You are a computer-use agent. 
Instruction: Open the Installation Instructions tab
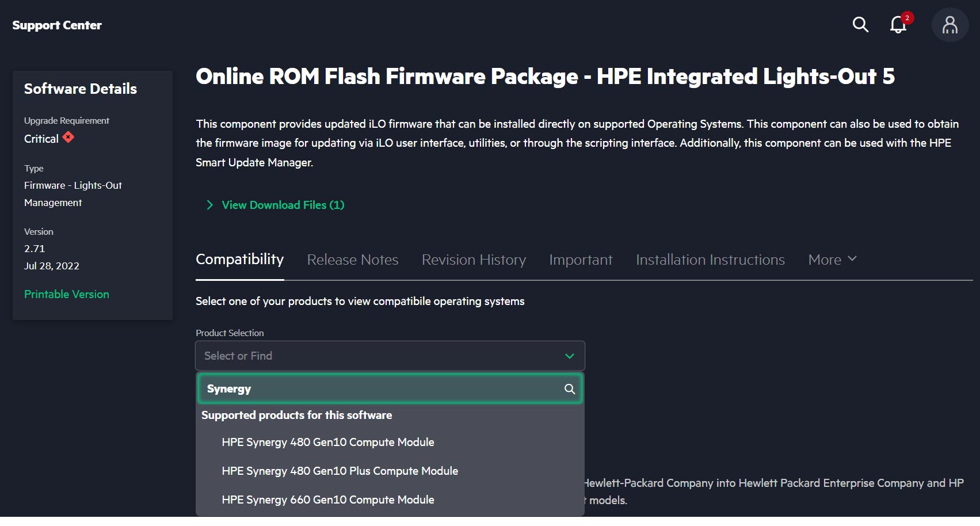(x=710, y=260)
